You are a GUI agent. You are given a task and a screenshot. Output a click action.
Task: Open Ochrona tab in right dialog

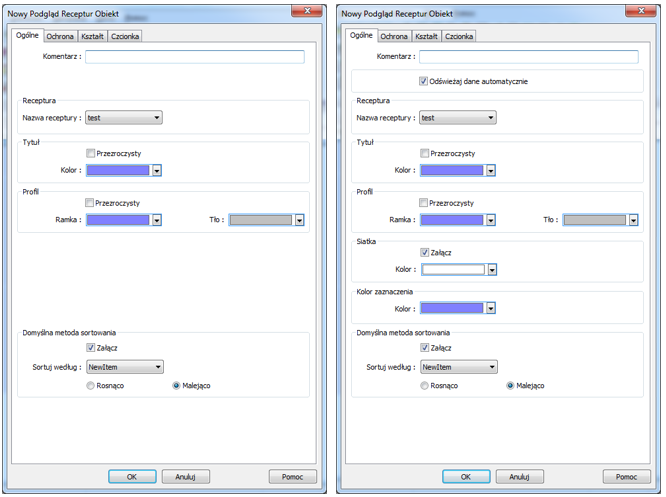tap(394, 37)
